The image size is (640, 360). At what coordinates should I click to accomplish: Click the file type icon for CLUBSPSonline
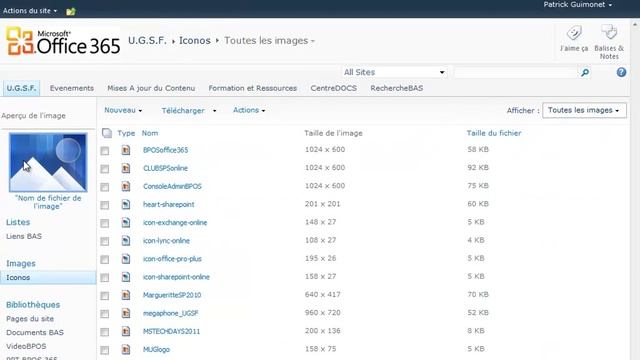pos(126,168)
